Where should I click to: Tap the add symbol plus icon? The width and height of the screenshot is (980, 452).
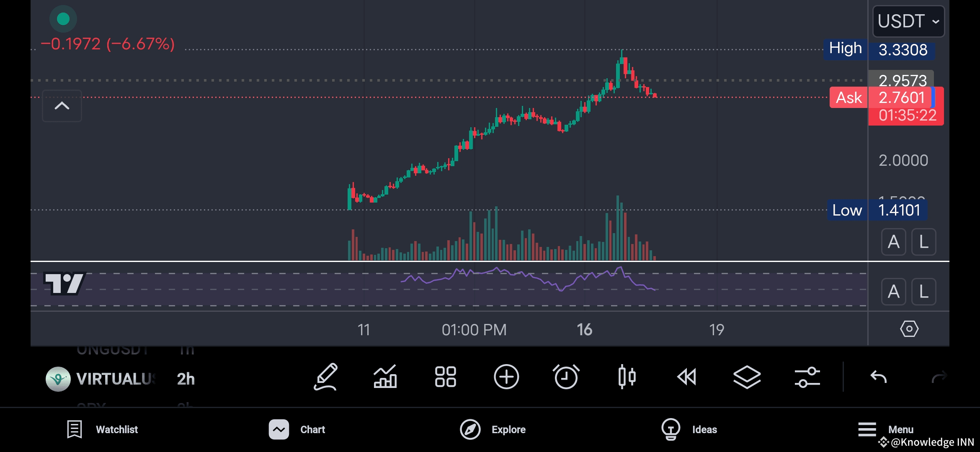[x=506, y=377]
